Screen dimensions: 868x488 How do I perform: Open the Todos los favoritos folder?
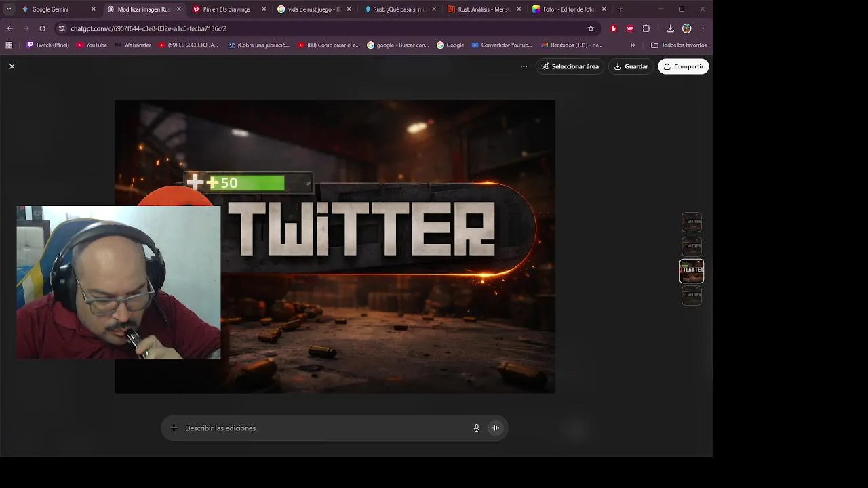(x=679, y=45)
